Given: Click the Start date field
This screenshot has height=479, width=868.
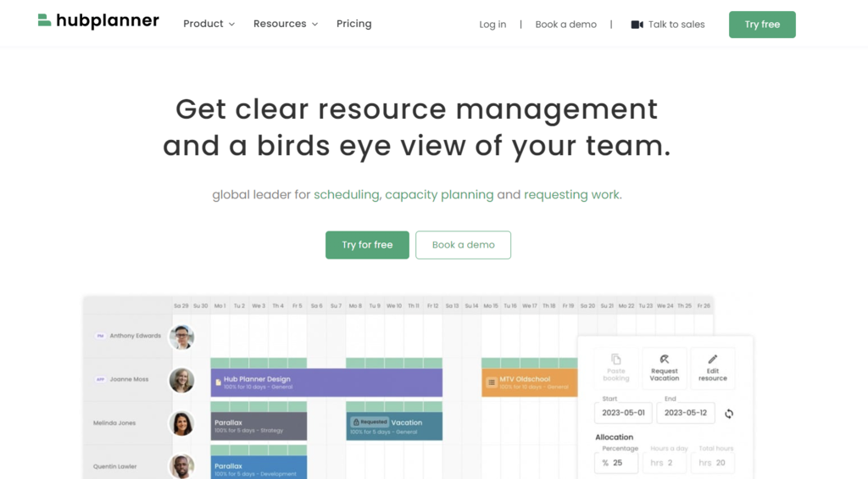Looking at the screenshot, I should 623,413.
